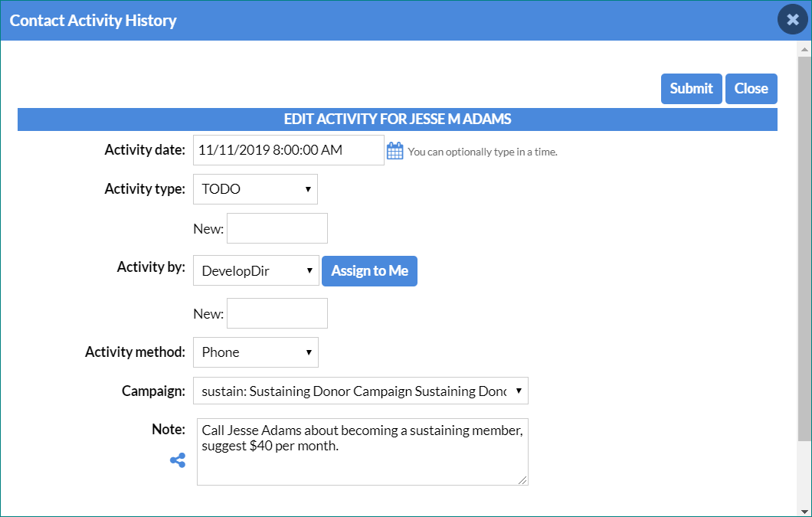Click the 'Campaign:' label

pyautogui.click(x=153, y=391)
